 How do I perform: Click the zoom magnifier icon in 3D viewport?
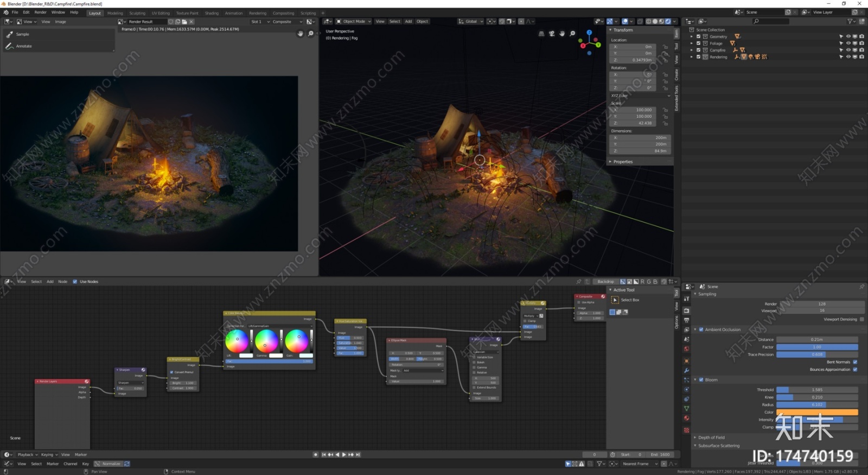coord(572,34)
